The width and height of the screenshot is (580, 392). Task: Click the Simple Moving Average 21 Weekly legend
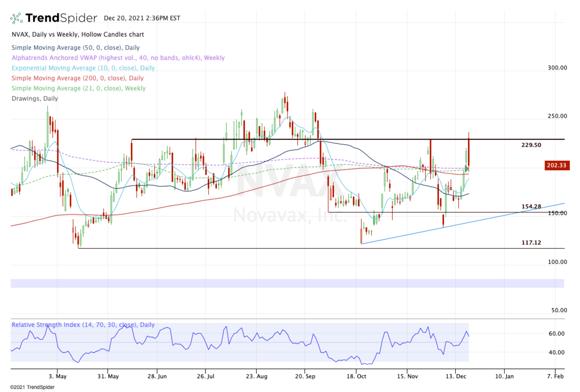(78, 88)
